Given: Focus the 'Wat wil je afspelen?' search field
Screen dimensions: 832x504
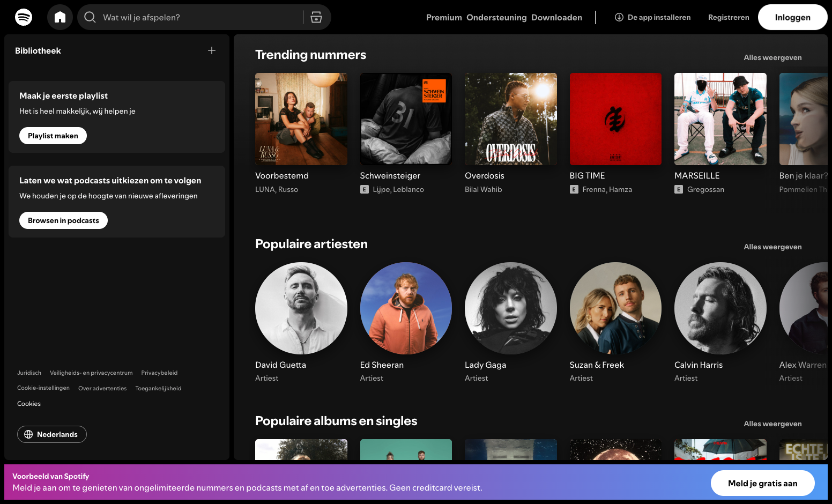Looking at the screenshot, I should (x=204, y=17).
